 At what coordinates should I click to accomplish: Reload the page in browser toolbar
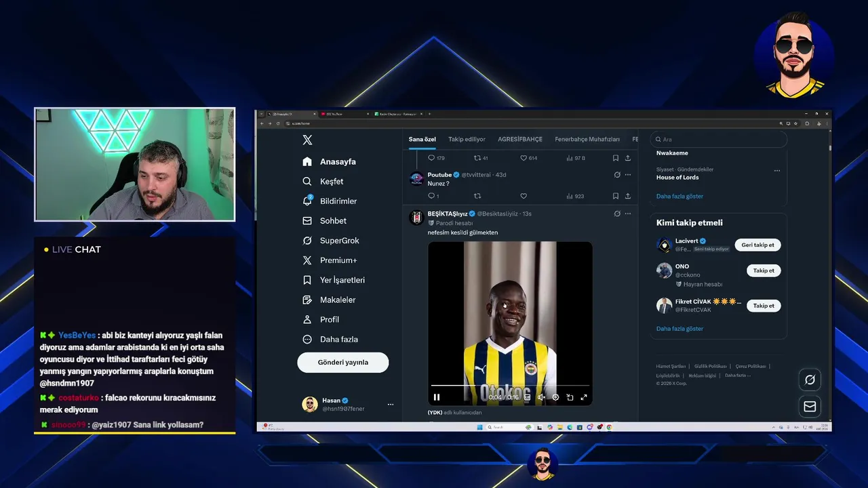click(277, 123)
